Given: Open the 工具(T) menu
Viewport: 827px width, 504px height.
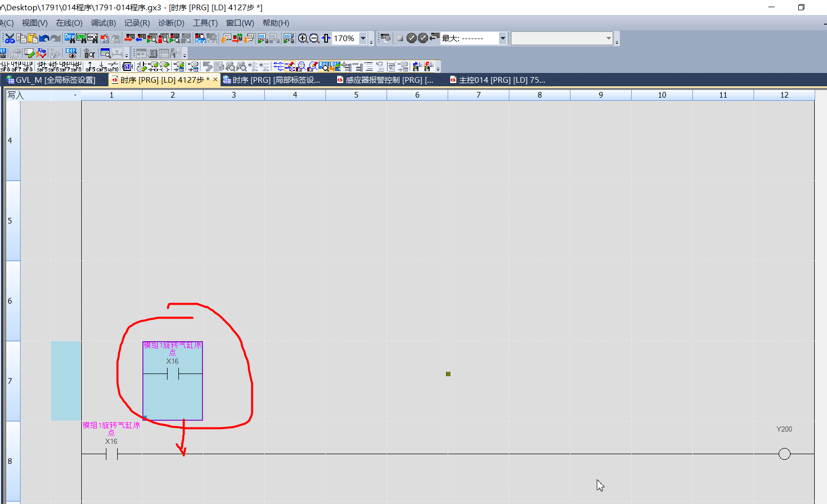Looking at the screenshot, I should tap(205, 23).
